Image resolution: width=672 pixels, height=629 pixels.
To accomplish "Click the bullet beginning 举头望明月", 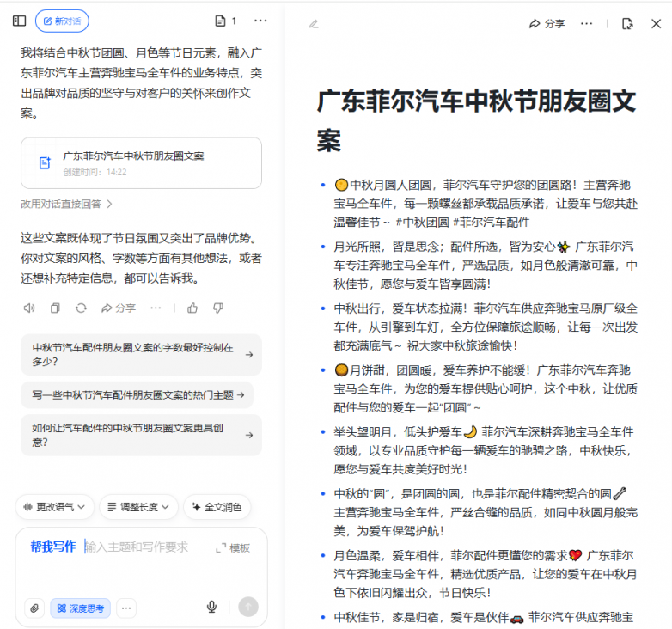I will click(x=486, y=450).
